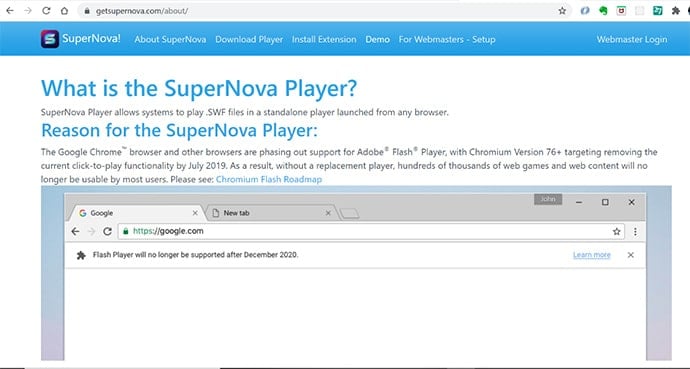690x369 pixels.
Task: Open the blue oval extension icon
Action: (x=585, y=11)
